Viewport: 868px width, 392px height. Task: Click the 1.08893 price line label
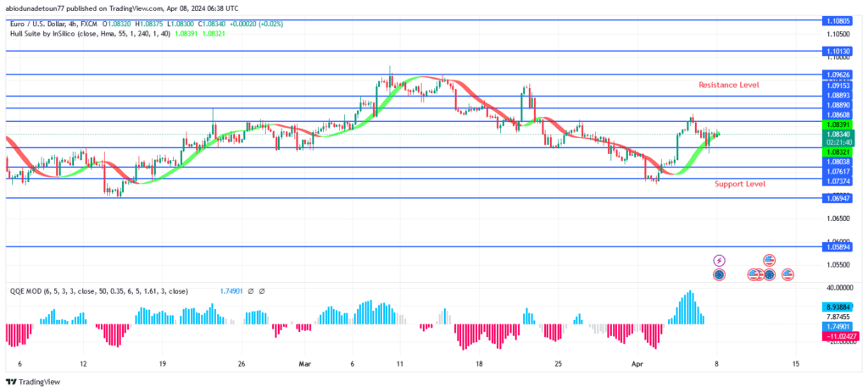[x=838, y=95]
